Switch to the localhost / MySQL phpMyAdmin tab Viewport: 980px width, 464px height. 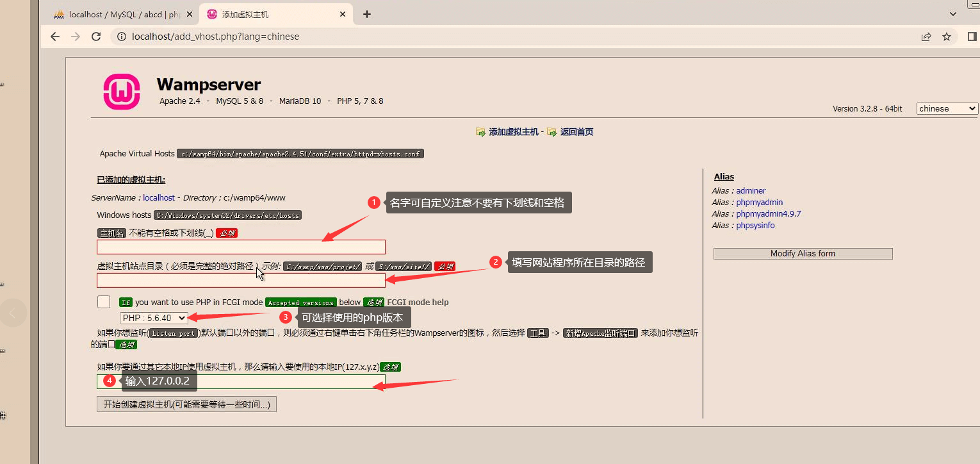(124, 14)
